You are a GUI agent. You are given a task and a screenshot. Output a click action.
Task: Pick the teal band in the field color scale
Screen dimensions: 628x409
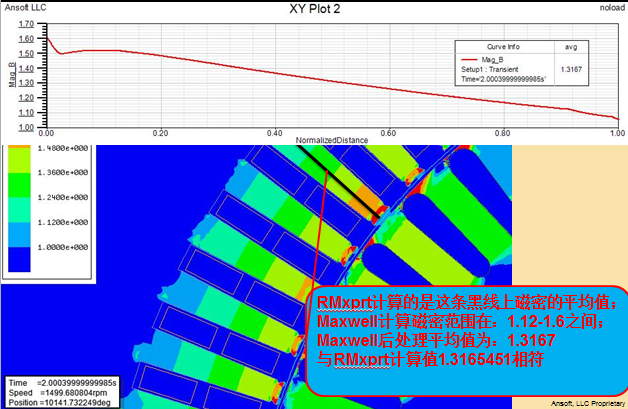tap(19, 210)
